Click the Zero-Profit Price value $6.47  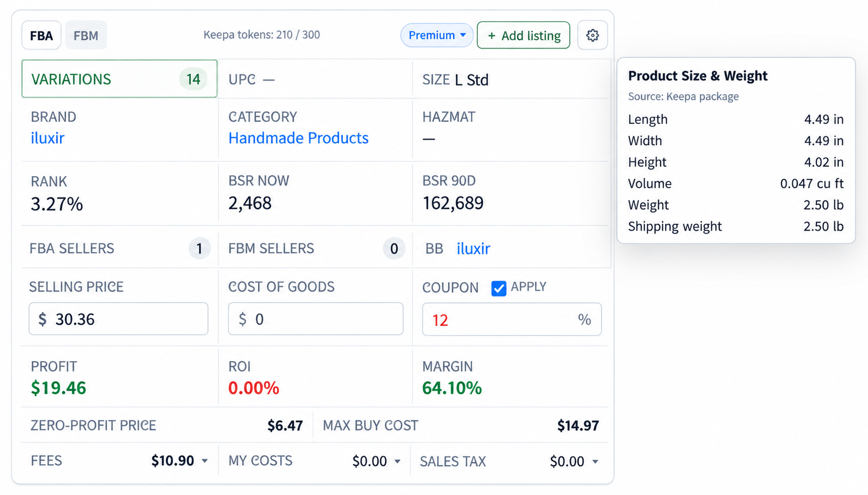tap(285, 425)
